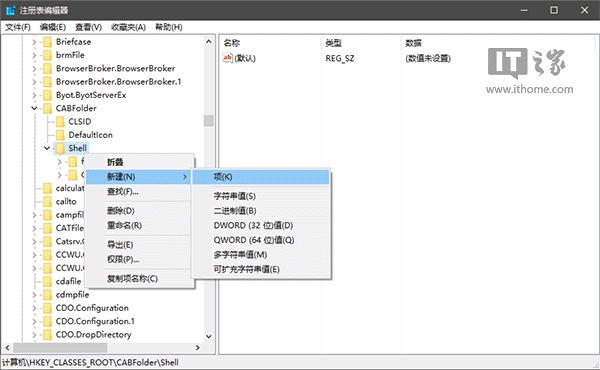This screenshot has width=600, height=370.
Task: Click the CDO.Configuration folder icon
Action: pos(47,308)
